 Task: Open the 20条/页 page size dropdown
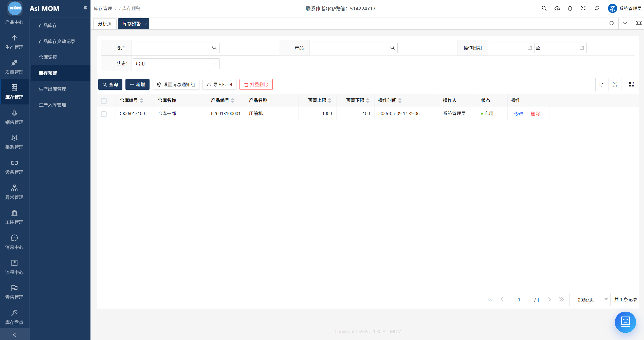click(590, 299)
